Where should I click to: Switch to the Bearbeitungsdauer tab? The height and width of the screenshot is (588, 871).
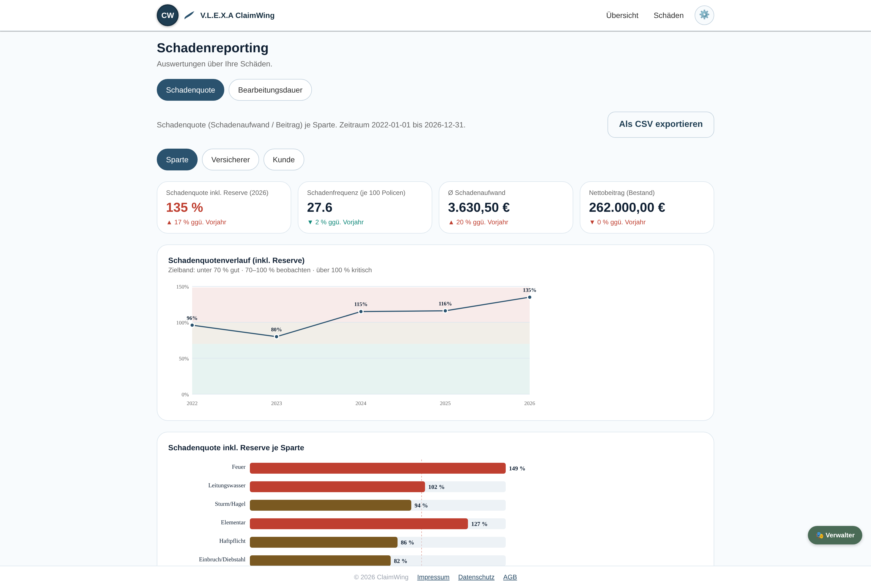(x=270, y=90)
